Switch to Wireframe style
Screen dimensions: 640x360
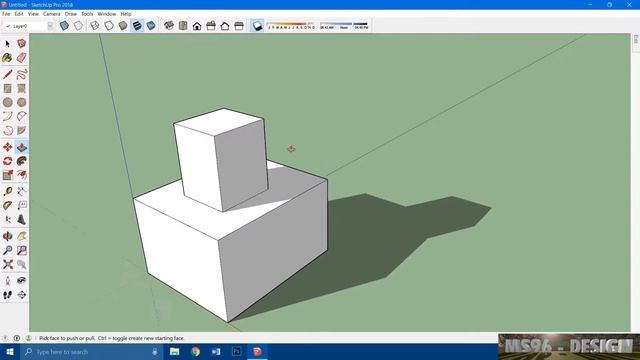95,26
